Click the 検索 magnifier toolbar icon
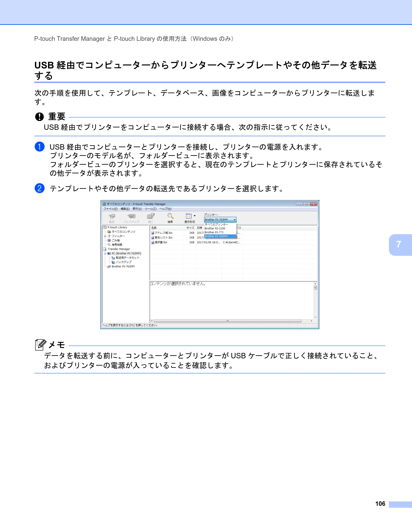412x532 pixels. [x=170, y=216]
